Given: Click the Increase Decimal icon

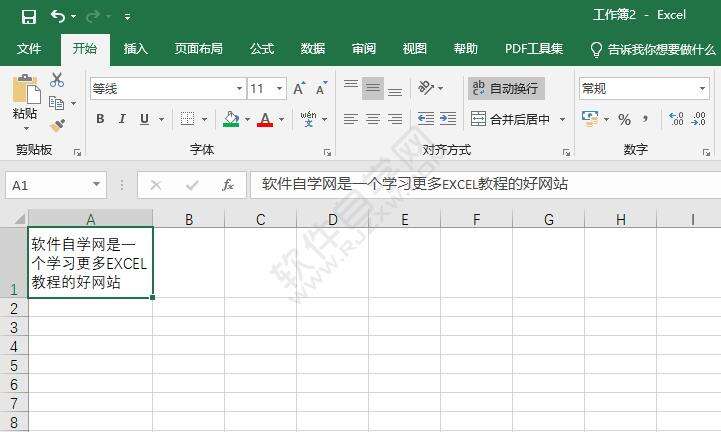Looking at the screenshot, I should click(676, 120).
